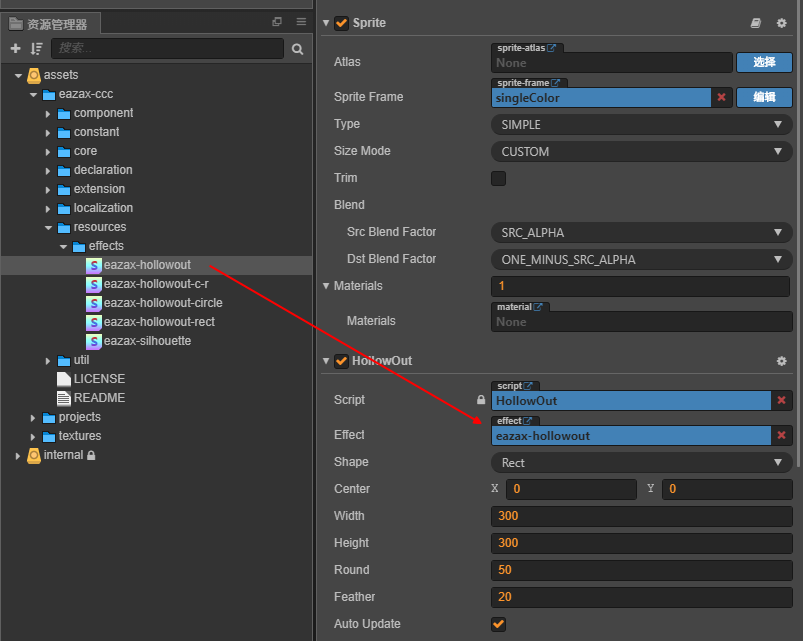The width and height of the screenshot is (803, 641).
Task: Click the assets database icon
Action: pos(34,75)
